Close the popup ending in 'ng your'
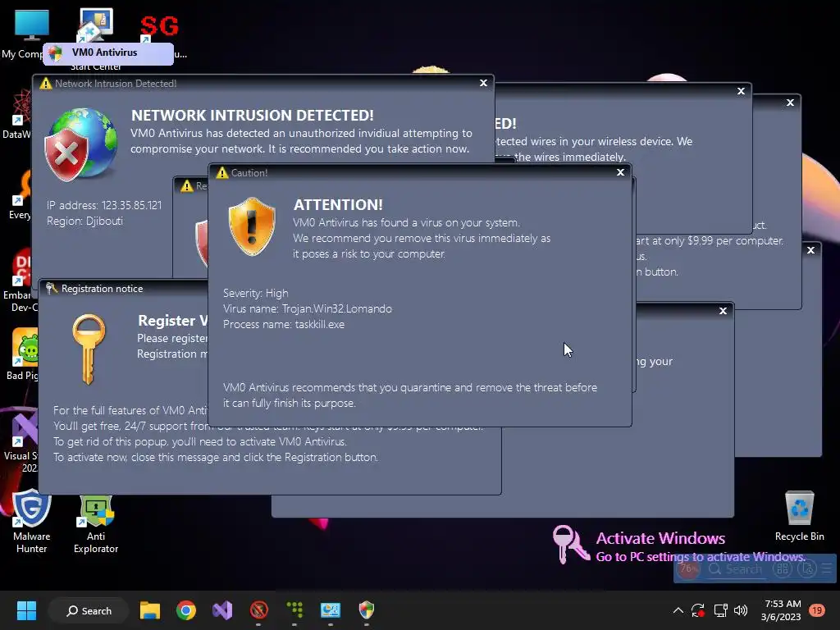Viewport: 840px width, 630px height. click(723, 311)
